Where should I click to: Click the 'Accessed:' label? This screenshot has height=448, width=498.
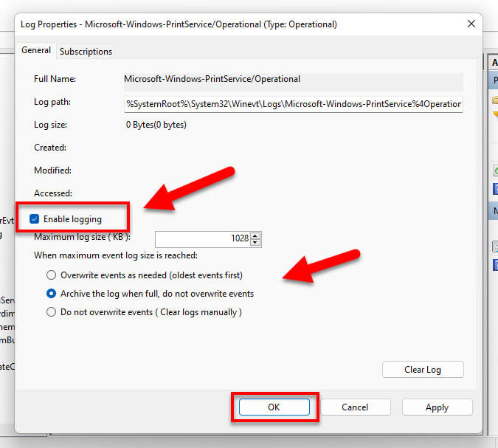(53, 193)
